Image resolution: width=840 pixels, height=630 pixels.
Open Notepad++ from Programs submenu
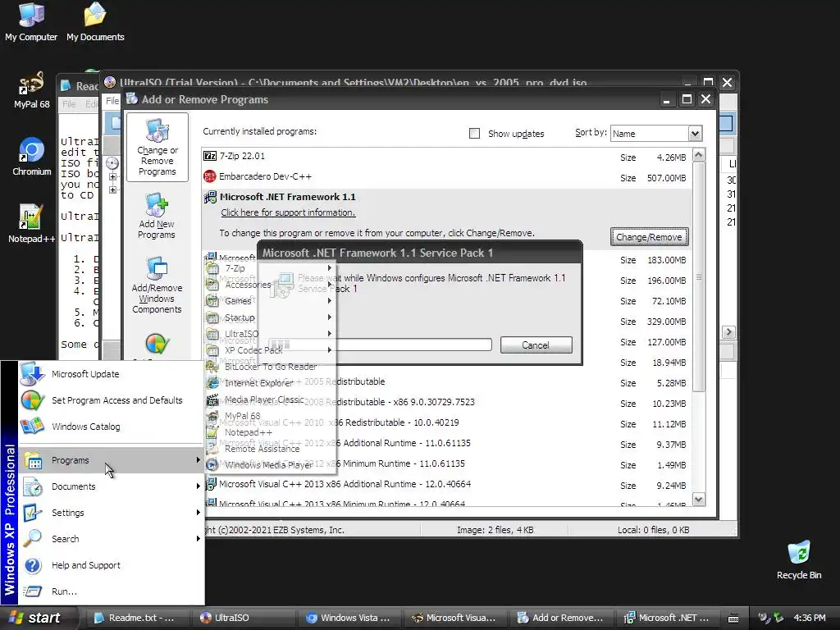(x=271, y=432)
